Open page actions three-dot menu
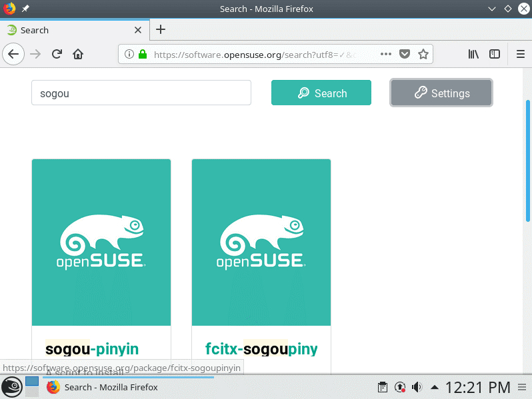Image resolution: width=532 pixels, height=399 pixels. tap(386, 54)
